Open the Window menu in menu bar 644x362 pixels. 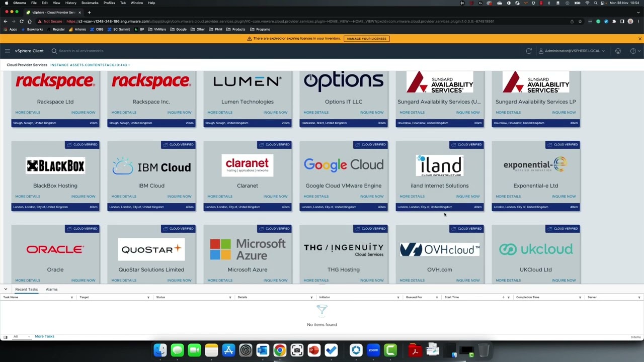click(136, 3)
